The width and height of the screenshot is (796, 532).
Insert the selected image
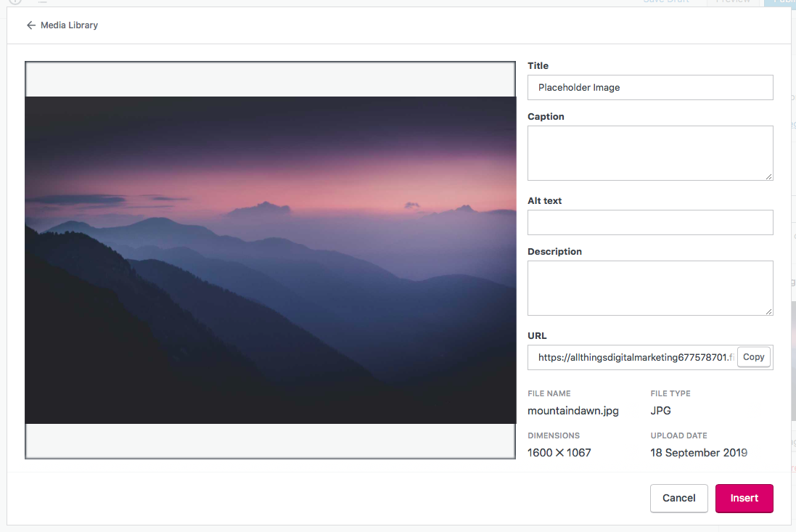[744, 498]
